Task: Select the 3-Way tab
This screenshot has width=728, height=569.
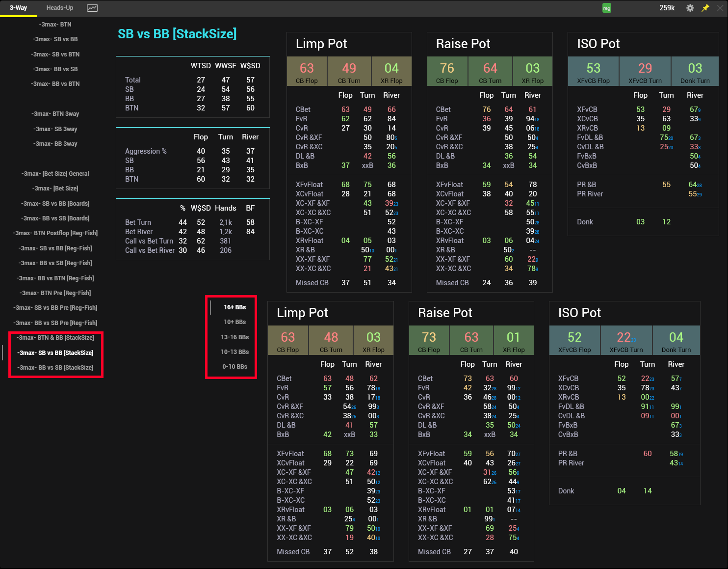Action: coord(18,8)
